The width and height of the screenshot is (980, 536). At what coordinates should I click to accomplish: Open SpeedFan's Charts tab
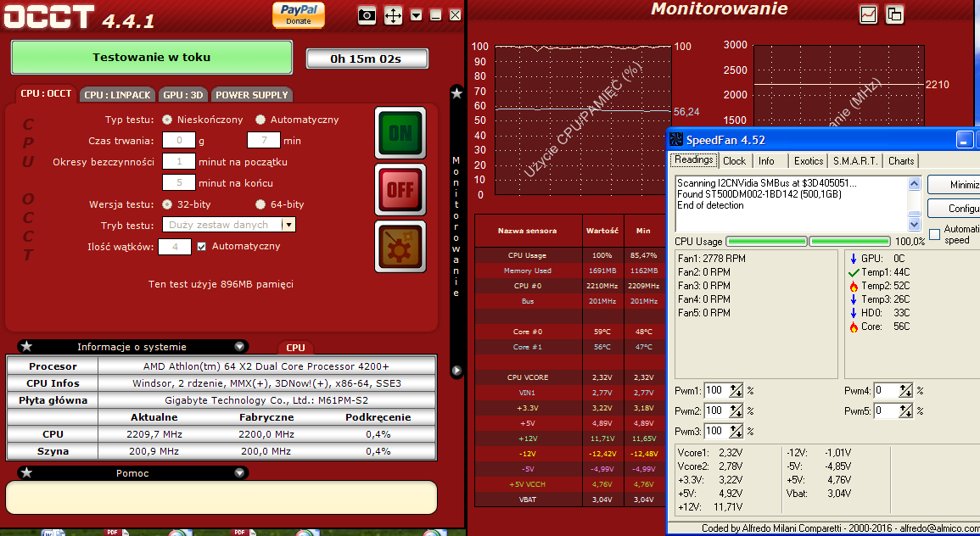coord(901,161)
